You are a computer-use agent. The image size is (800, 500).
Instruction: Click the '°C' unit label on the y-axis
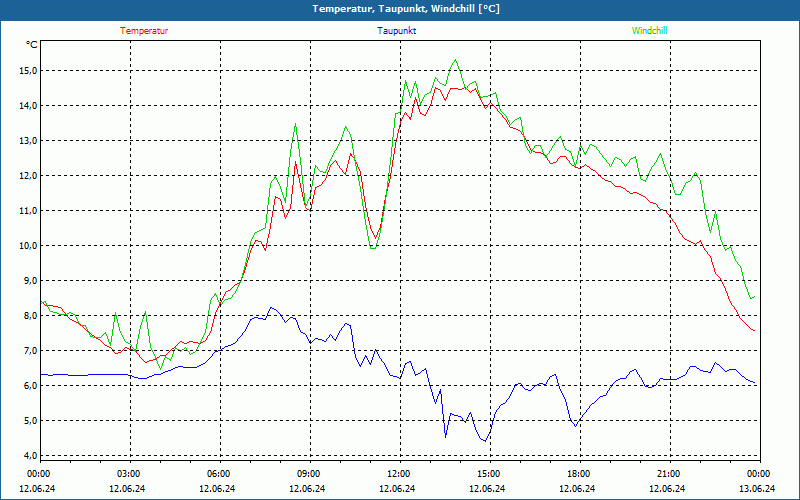tap(32, 45)
